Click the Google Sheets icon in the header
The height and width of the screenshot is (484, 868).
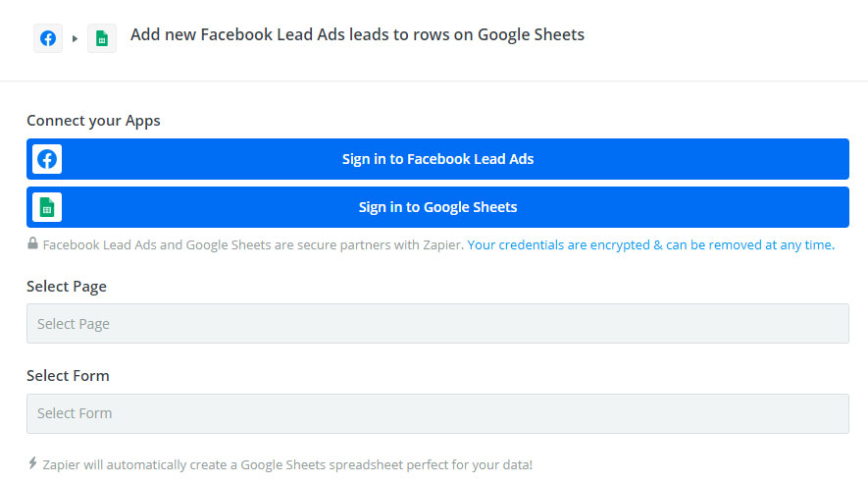[102, 38]
